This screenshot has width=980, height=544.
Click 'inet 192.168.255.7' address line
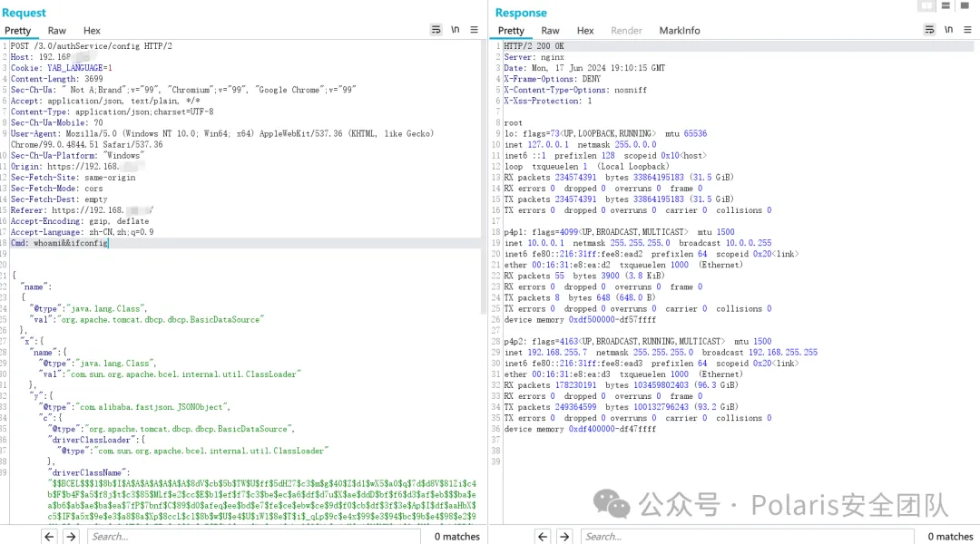coord(661,353)
